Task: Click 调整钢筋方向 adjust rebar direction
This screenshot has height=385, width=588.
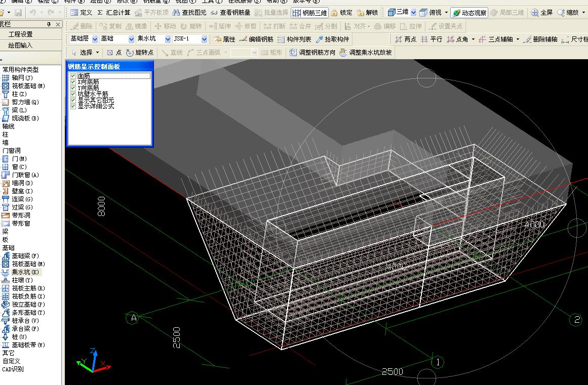Action: [x=312, y=53]
